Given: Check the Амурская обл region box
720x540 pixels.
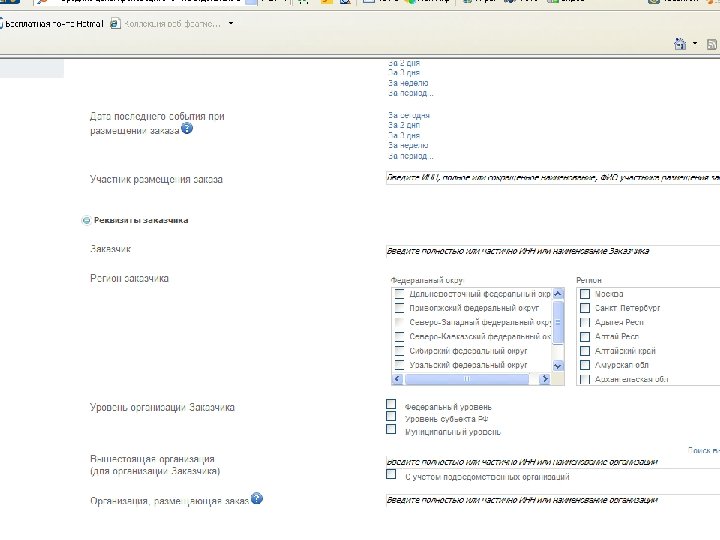Looking at the screenshot, I should click(585, 365).
